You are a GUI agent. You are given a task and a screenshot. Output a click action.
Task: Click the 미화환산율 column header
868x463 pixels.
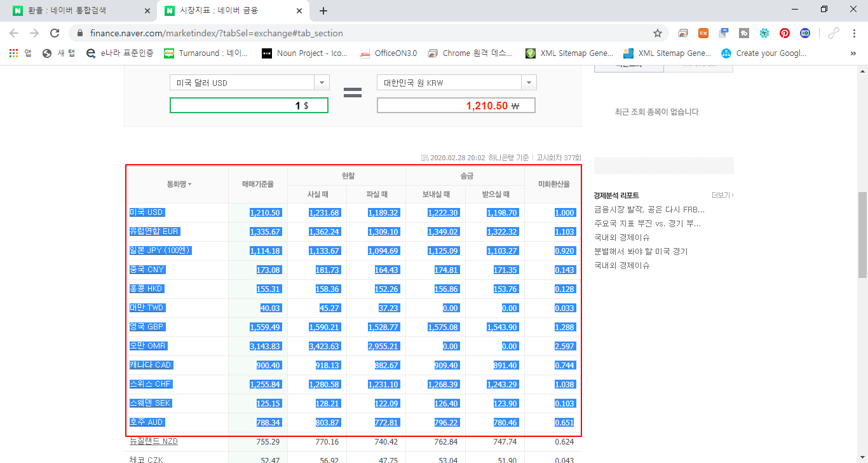click(554, 184)
